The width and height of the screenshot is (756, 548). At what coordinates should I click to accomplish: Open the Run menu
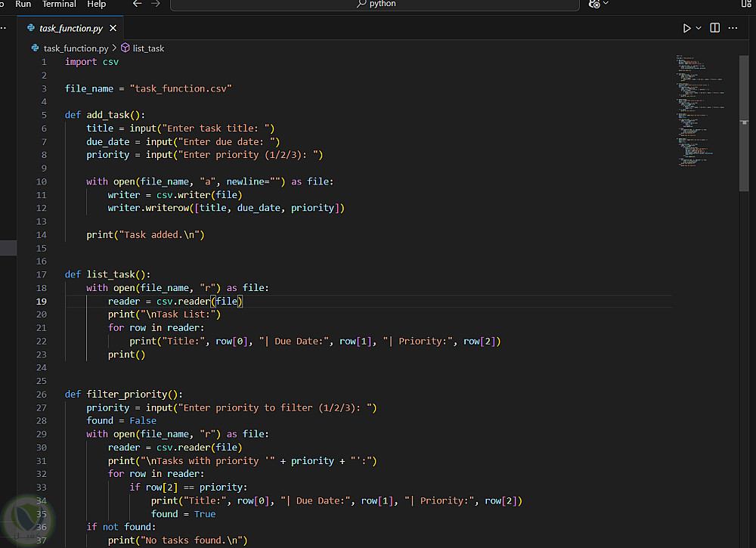coord(23,4)
